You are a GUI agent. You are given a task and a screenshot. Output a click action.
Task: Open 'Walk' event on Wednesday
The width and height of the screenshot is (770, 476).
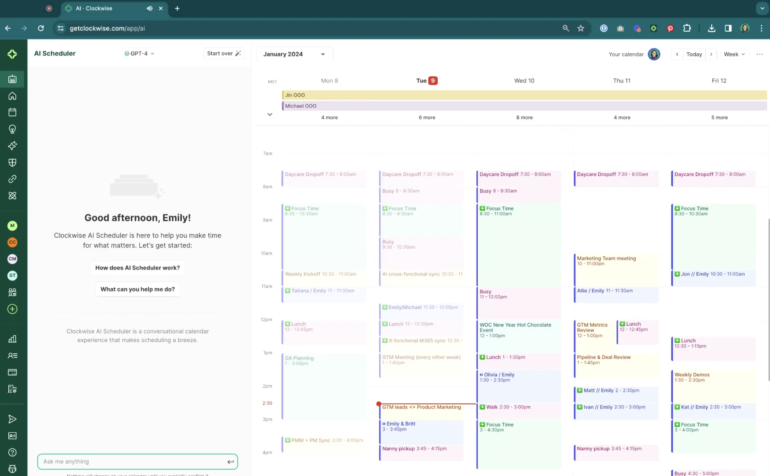point(518,411)
